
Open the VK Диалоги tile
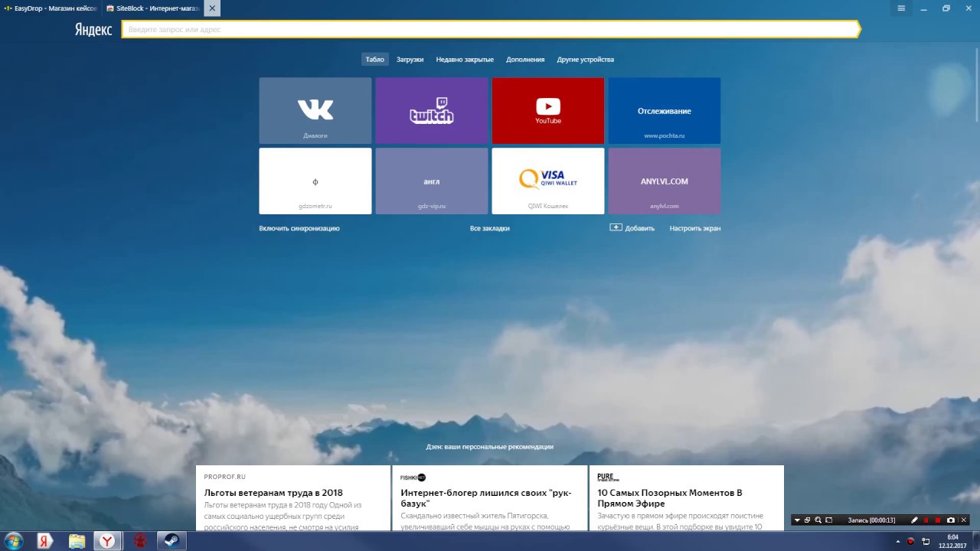pyautogui.click(x=315, y=110)
